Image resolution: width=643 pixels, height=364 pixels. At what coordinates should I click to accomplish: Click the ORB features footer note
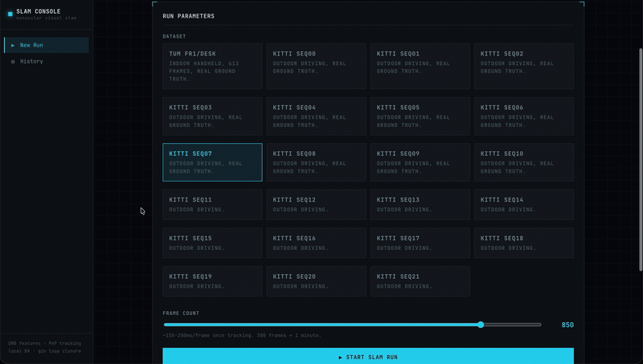(x=45, y=347)
